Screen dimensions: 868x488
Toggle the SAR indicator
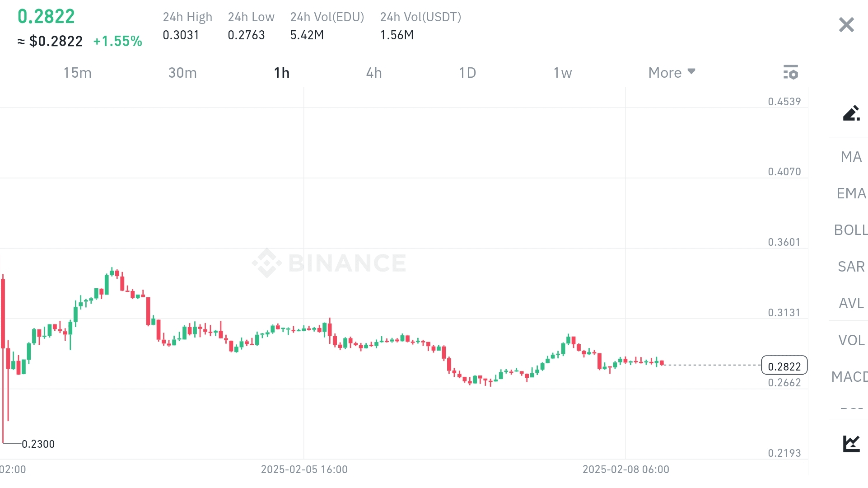click(x=851, y=267)
